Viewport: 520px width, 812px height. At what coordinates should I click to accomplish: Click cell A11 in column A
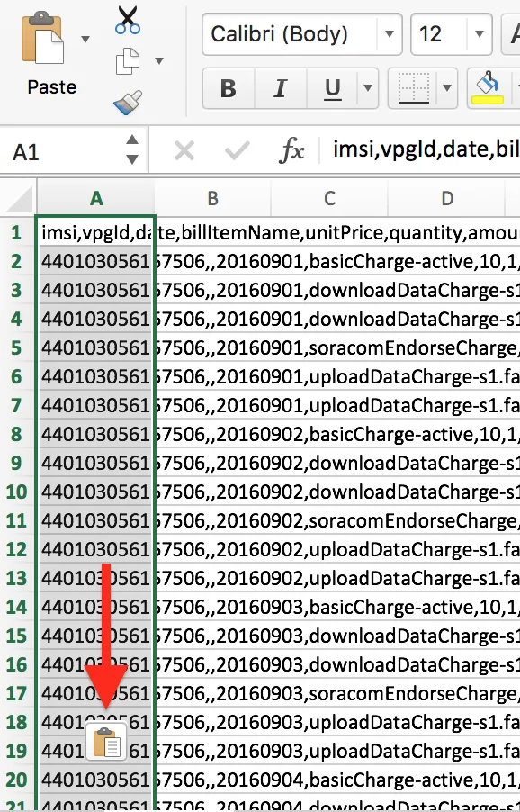(x=95, y=520)
